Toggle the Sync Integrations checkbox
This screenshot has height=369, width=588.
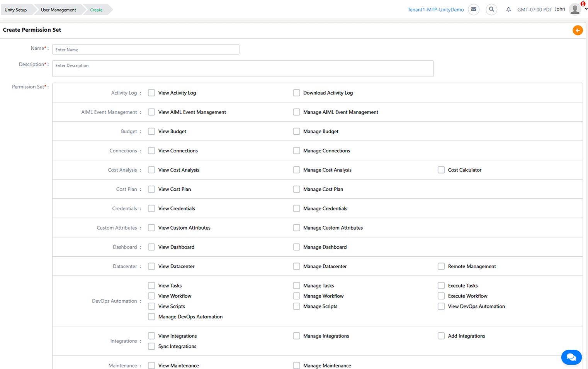[x=151, y=346]
